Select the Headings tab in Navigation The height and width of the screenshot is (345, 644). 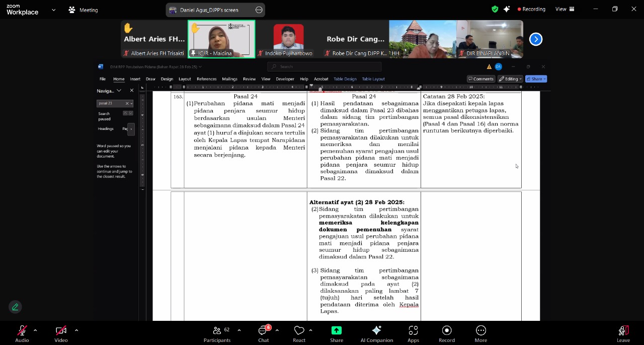coord(106,129)
